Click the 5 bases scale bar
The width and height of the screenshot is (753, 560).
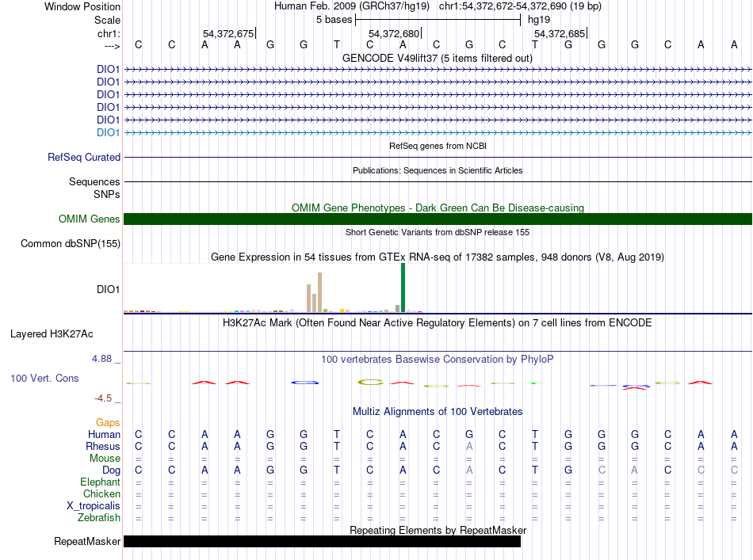(x=438, y=20)
